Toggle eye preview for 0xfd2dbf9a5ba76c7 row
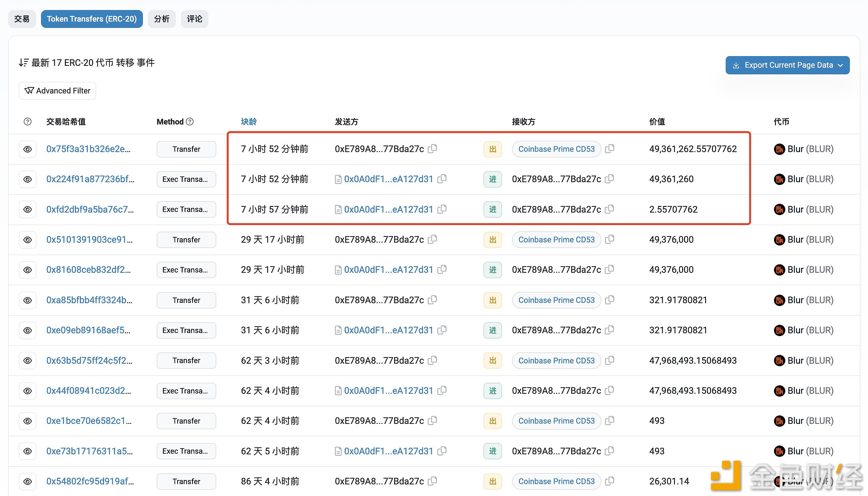This screenshot has width=868, height=496. [x=28, y=209]
